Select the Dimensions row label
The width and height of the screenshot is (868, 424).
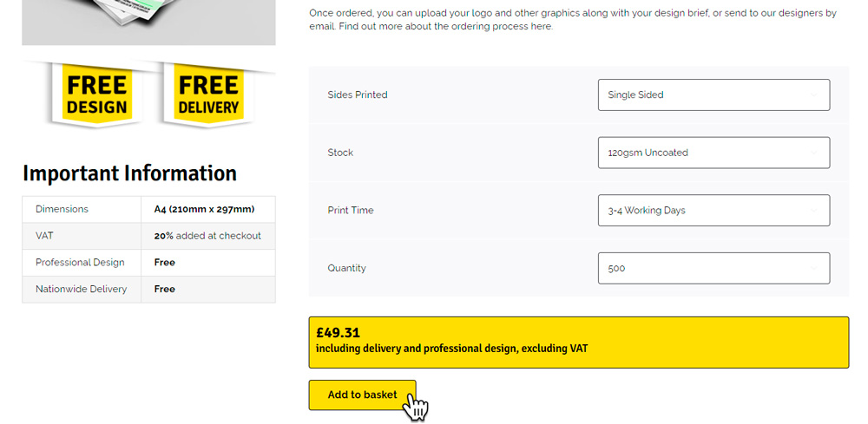pyautogui.click(x=62, y=209)
